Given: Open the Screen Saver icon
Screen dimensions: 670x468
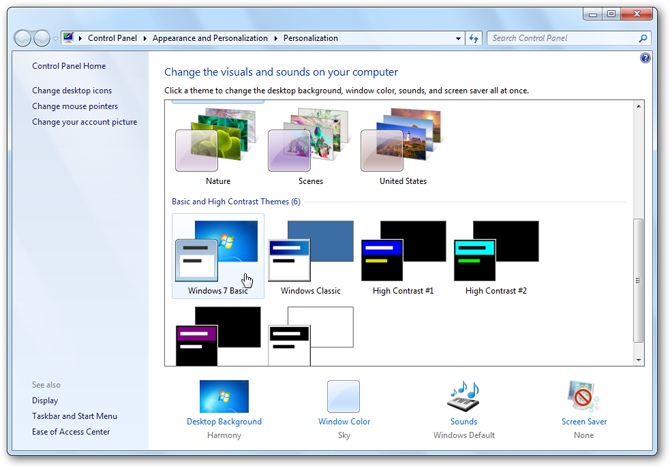Looking at the screenshot, I should pyautogui.click(x=584, y=396).
